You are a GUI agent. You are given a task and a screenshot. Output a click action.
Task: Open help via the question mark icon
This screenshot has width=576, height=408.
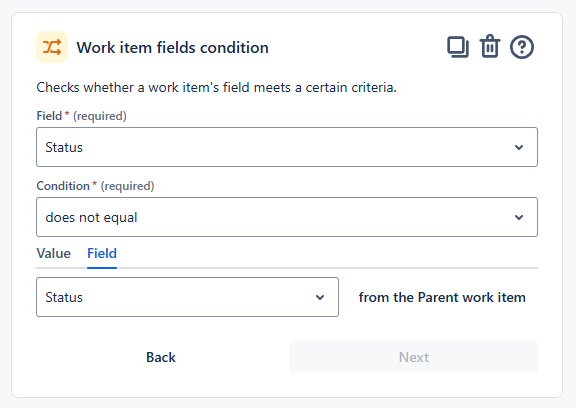click(x=522, y=47)
